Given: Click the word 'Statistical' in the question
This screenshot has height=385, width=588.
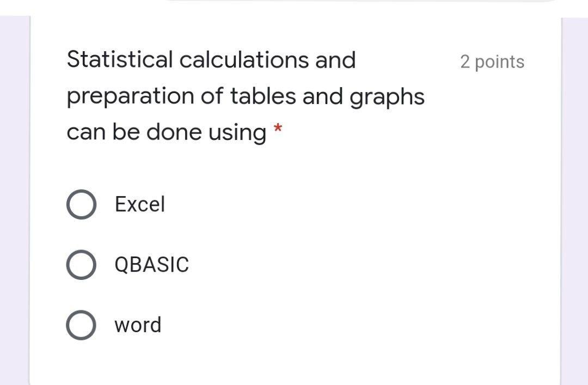Looking at the screenshot, I should coord(120,60).
